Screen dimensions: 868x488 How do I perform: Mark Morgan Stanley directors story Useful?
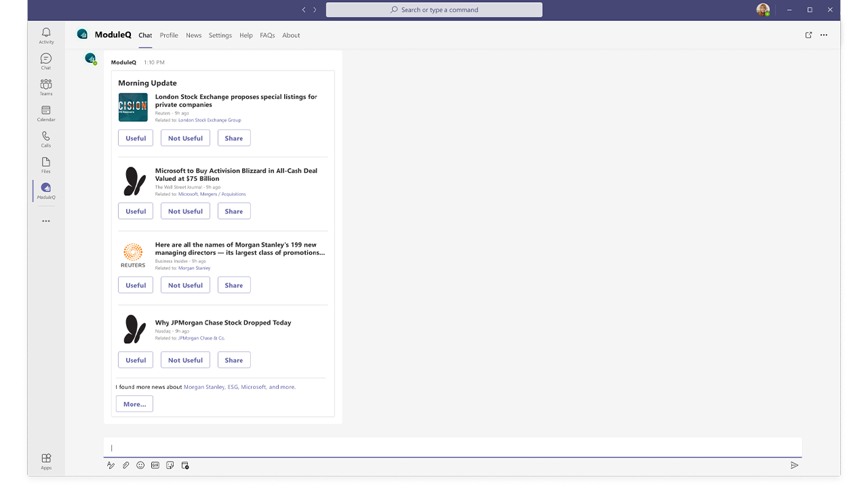tap(136, 285)
